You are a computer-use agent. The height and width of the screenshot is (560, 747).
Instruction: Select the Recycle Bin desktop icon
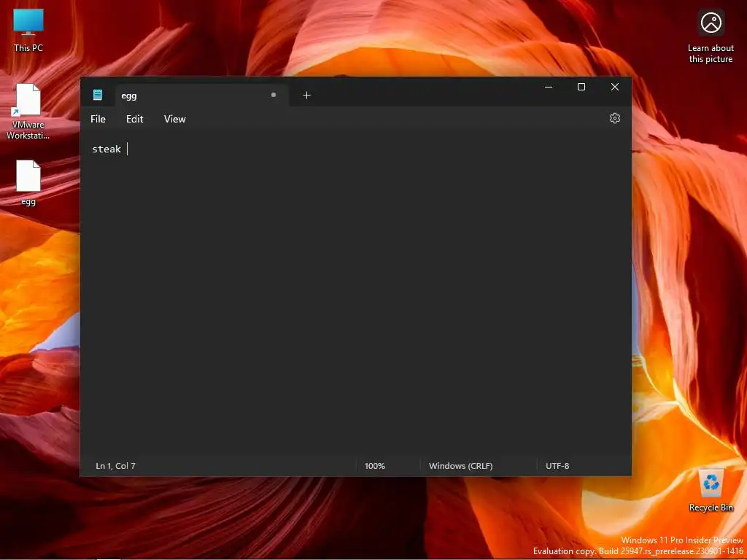[x=711, y=490]
